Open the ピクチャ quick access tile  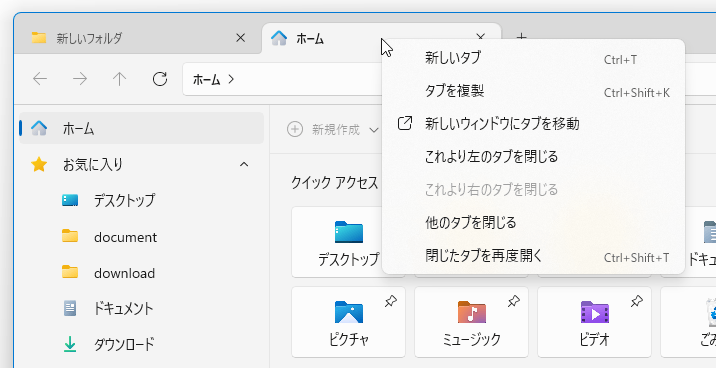click(x=348, y=322)
